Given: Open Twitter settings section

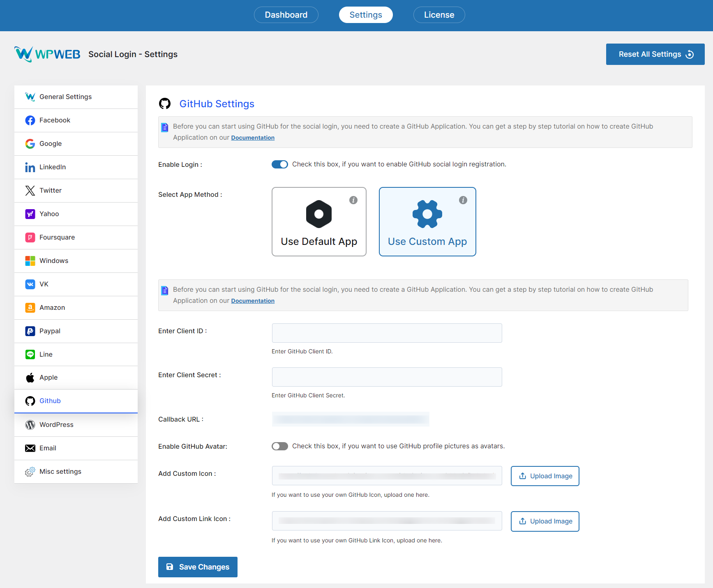Looking at the screenshot, I should [76, 191].
